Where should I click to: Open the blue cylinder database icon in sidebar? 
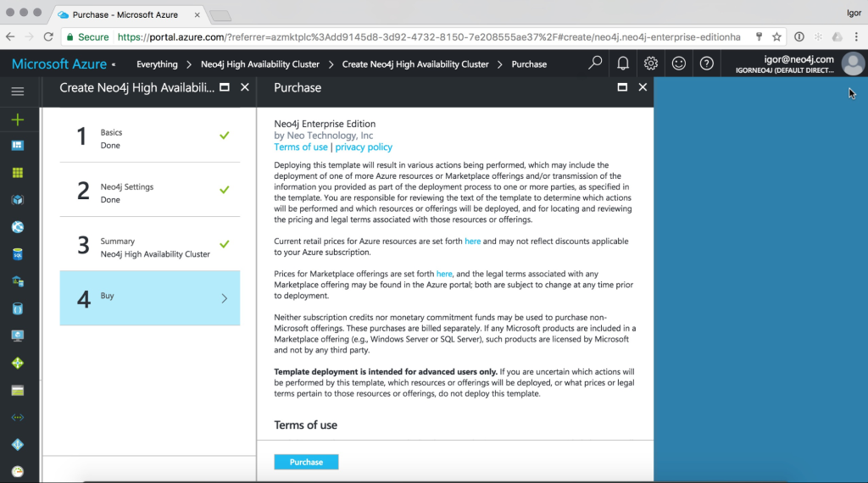coord(18,308)
